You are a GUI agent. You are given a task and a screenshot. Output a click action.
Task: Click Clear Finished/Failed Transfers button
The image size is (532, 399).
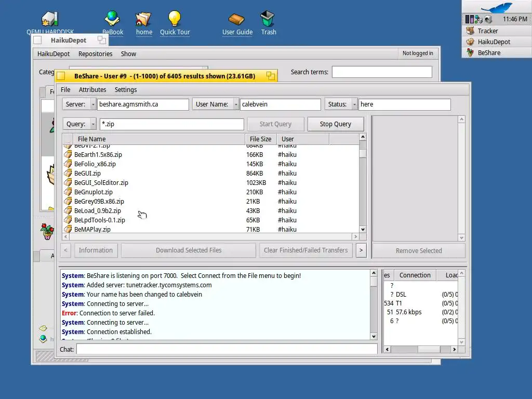pyautogui.click(x=305, y=250)
